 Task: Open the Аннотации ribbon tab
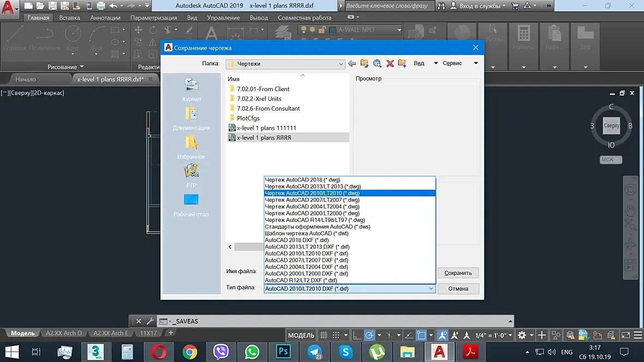coord(105,17)
